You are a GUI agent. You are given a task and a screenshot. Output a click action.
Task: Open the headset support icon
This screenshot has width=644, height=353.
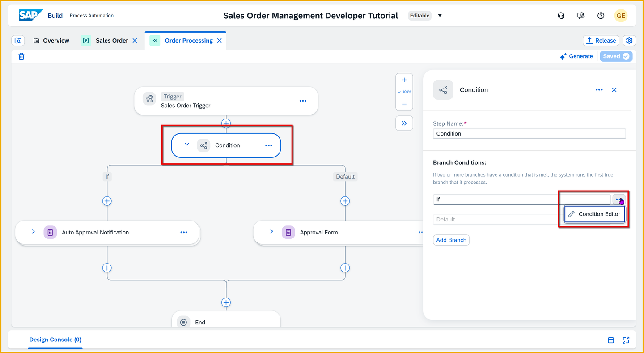(x=561, y=16)
